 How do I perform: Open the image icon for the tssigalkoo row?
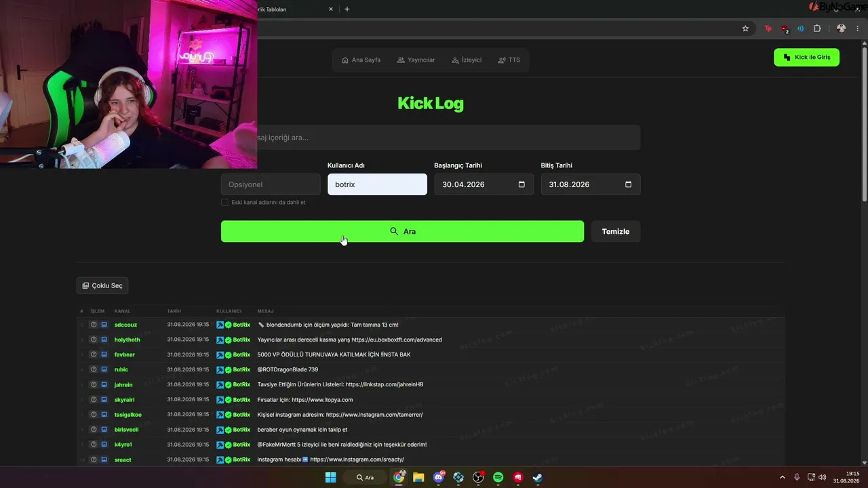[104, 415]
